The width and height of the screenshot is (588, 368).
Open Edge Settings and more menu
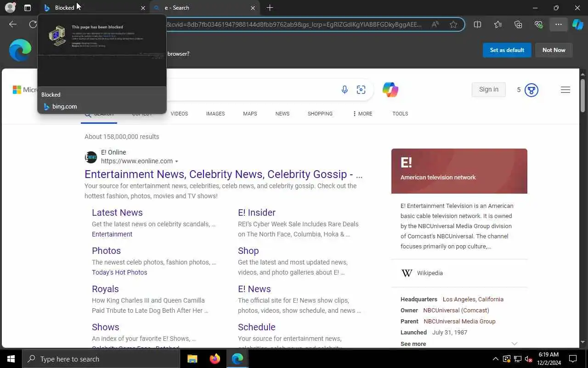pos(559,24)
